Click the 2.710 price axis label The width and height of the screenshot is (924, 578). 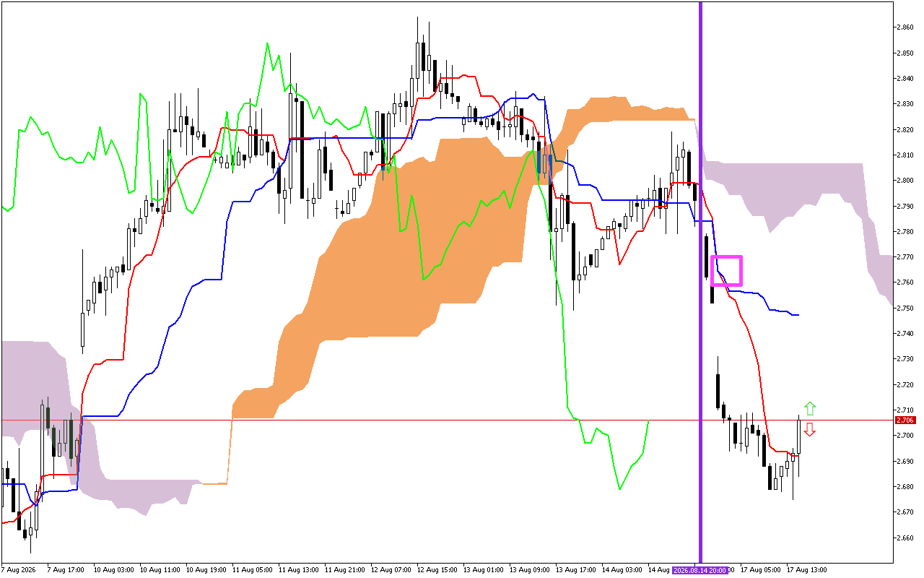[905, 410]
